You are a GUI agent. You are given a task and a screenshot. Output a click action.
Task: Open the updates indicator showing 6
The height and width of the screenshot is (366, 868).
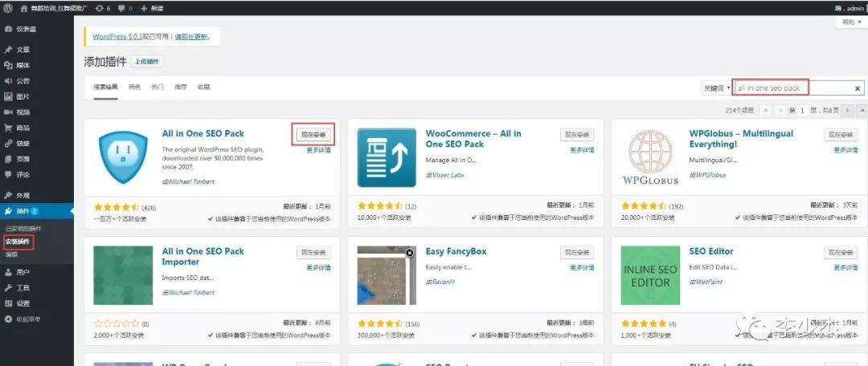(102, 8)
